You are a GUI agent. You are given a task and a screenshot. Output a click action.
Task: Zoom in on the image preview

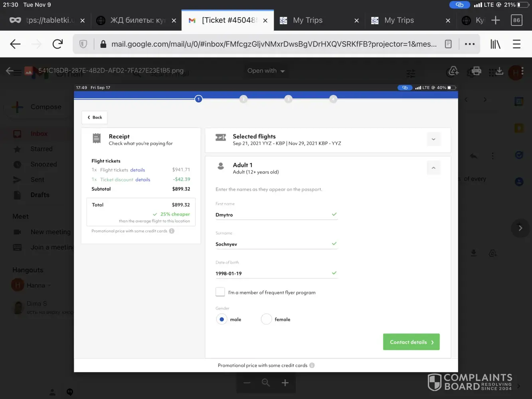coord(285,383)
